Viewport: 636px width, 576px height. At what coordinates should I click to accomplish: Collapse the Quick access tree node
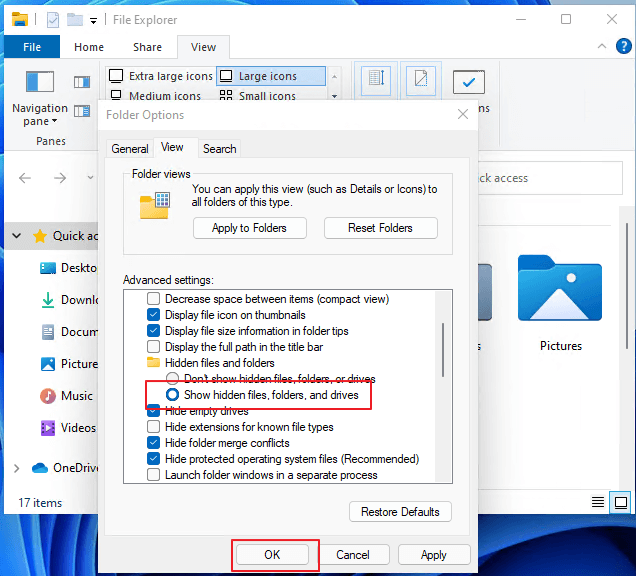[17, 236]
